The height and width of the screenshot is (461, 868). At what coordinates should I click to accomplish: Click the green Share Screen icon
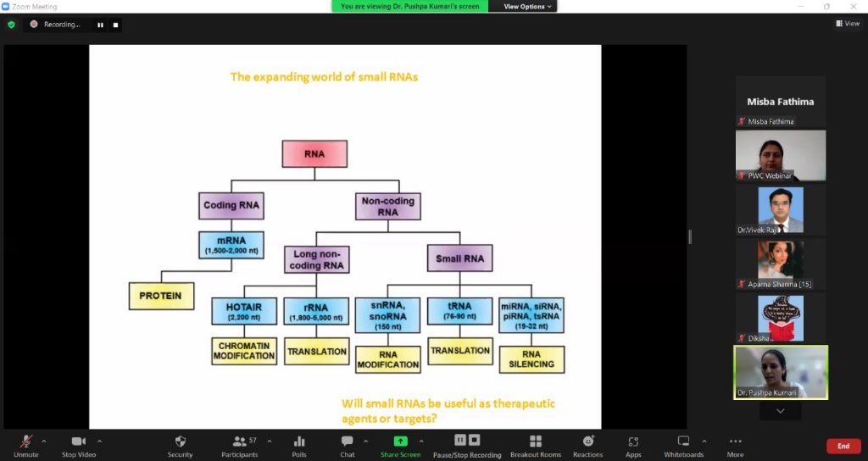tap(400, 442)
